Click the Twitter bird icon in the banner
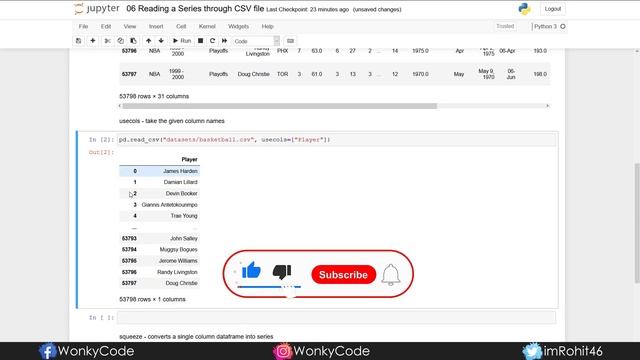Image resolution: width=640 pixels, height=360 pixels. [532, 351]
